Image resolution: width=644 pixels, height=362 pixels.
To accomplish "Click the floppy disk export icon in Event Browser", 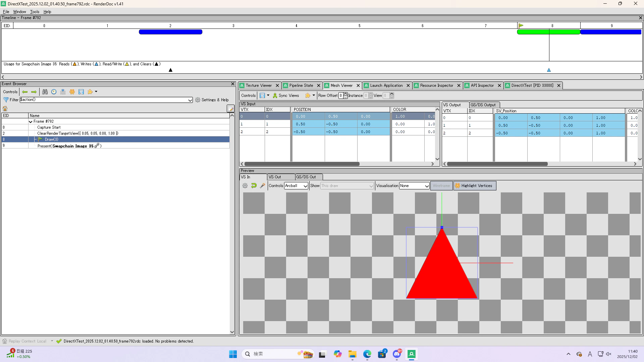I will click(81, 92).
